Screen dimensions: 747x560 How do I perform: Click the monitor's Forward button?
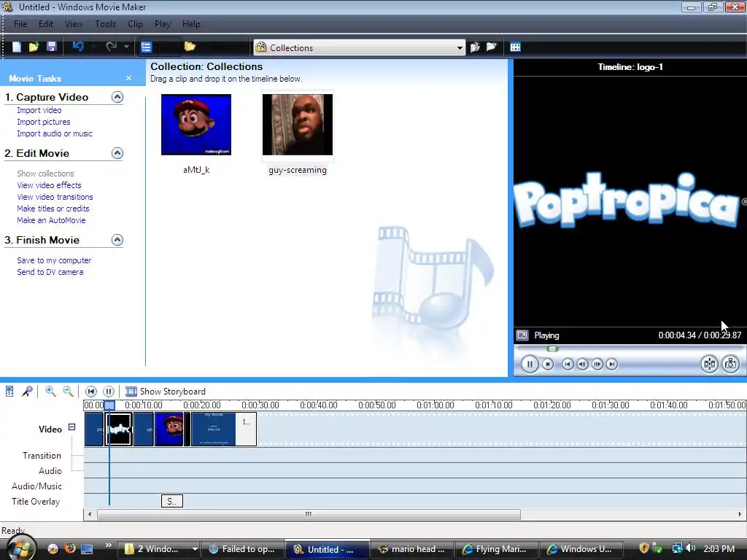pyautogui.click(x=612, y=365)
